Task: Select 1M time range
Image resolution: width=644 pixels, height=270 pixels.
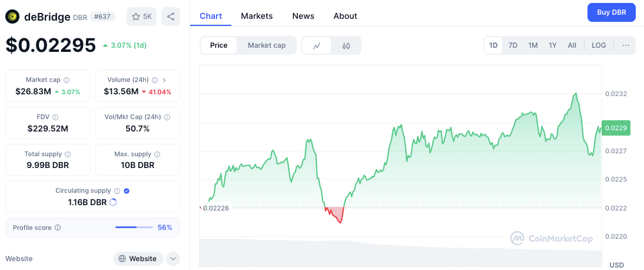Action: (x=533, y=45)
